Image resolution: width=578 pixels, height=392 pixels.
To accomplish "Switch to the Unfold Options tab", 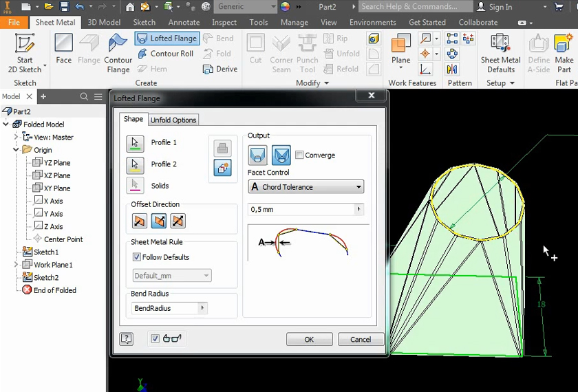I will (173, 120).
